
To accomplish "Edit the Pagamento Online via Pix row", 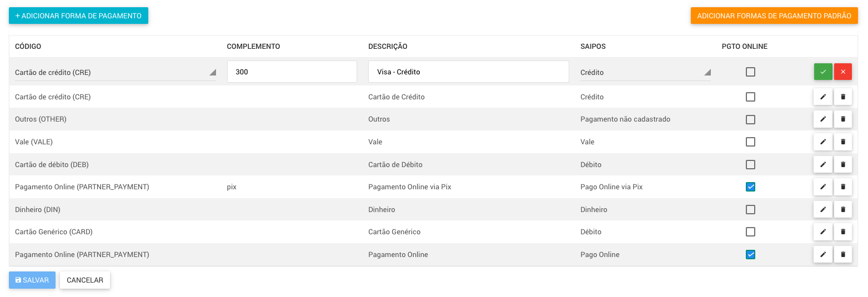I will tap(823, 187).
